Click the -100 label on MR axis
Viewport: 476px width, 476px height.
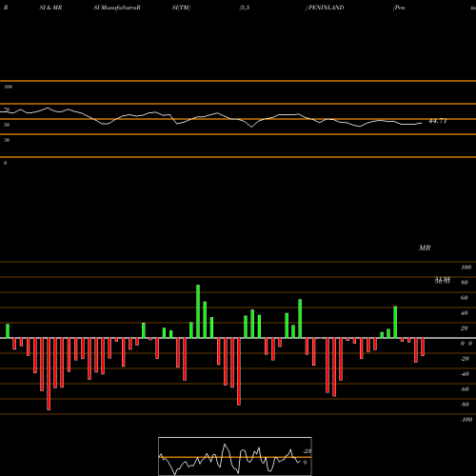466,420
